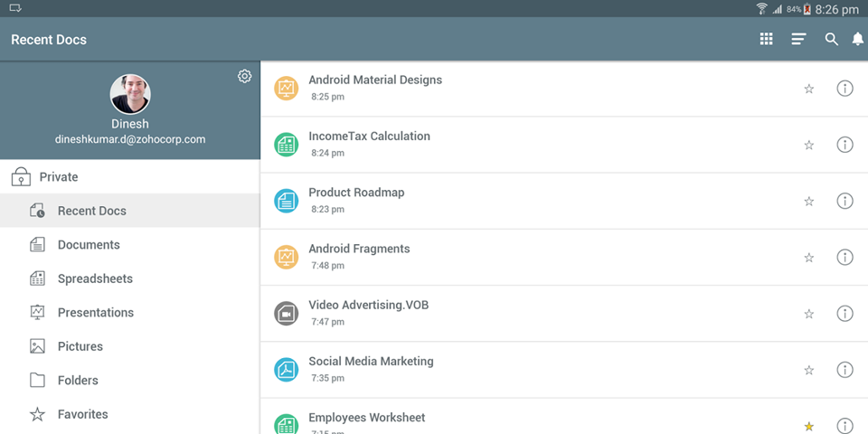Click the Video Advertising video file icon
Screen dimensions: 868x434
(x=287, y=314)
